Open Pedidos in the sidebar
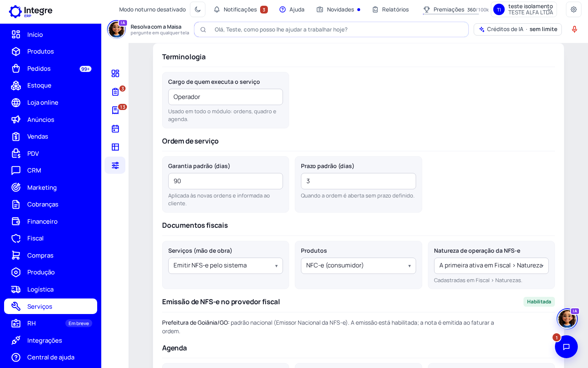Viewport: 588px width, 368px height. coord(51,69)
